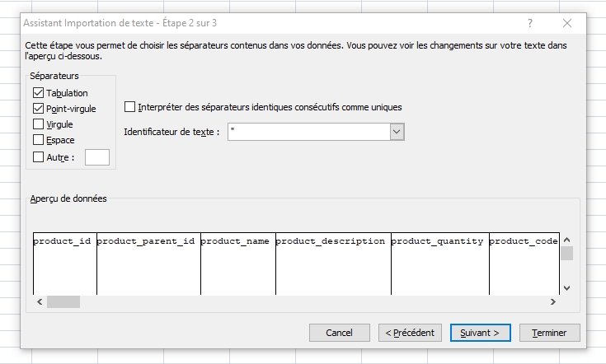Viewport: 606px width, 364px height.
Task: Click the preview scroll up arrow
Action: pos(567,240)
